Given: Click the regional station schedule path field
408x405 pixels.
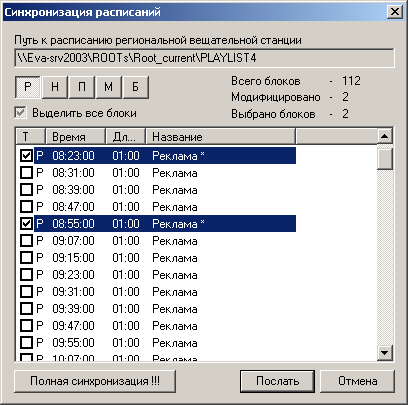Looking at the screenshot, I should 204,58.
